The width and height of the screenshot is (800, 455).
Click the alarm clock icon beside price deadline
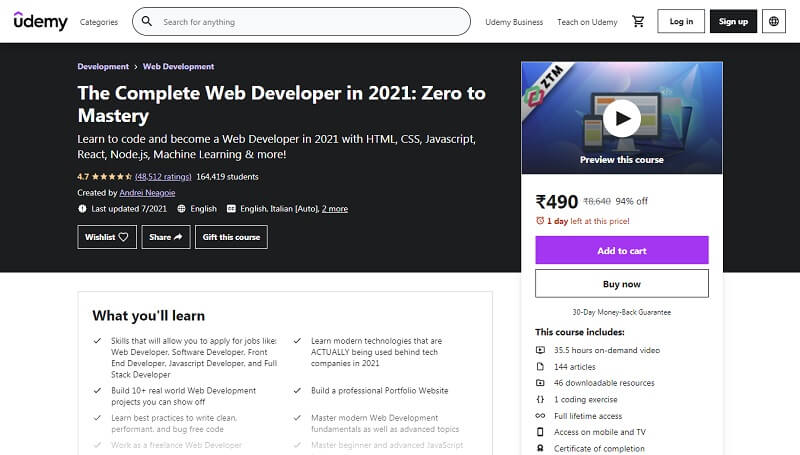(540, 221)
